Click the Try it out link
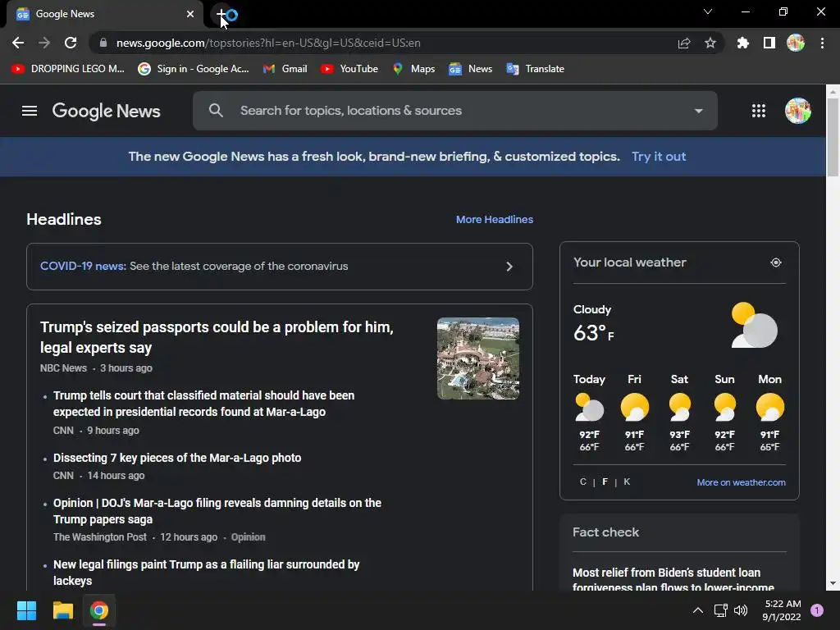The width and height of the screenshot is (840, 630). pyautogui.click(x=659, y=157)
